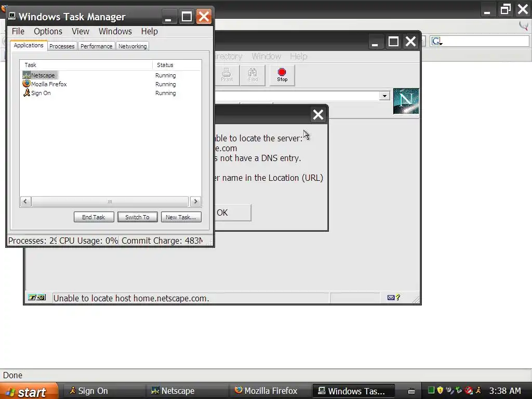This screenshot has width=532, height=399.
Task: Click the Windows Task Manager taskbar button
Action: point(353,391)
